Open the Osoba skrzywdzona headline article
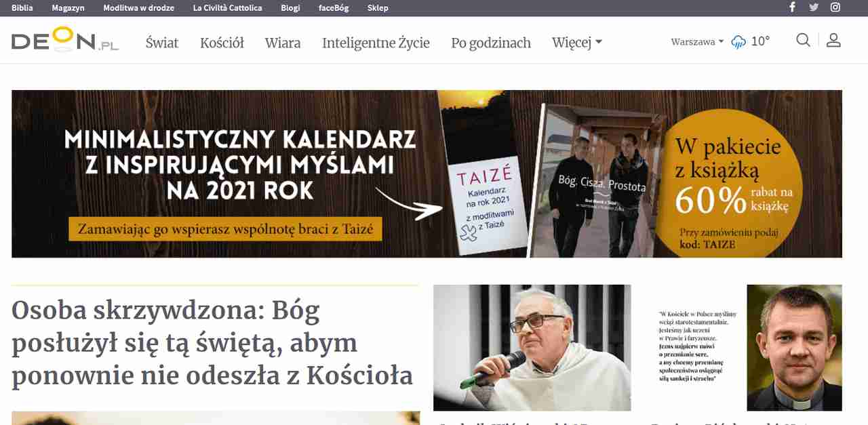The height and width of the screenshot is (425, 868). [212, 342]
